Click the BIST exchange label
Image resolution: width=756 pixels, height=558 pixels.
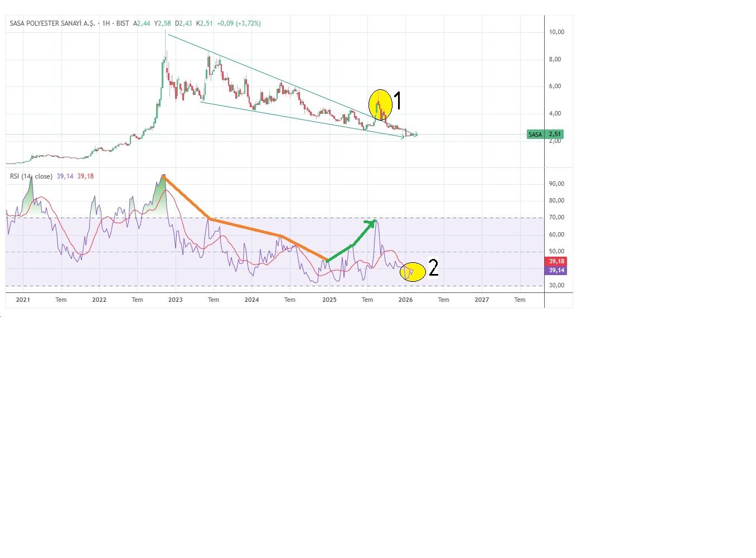(x=123, y=23)
